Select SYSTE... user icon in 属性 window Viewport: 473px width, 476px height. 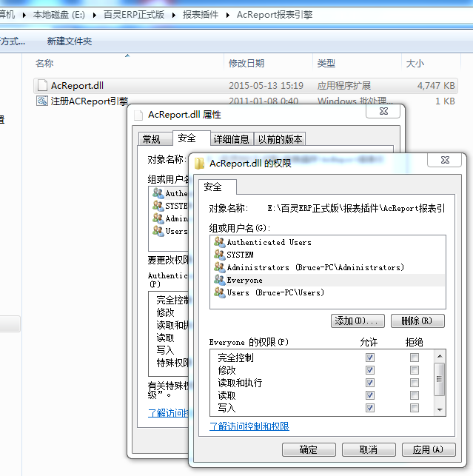[158, 206]
